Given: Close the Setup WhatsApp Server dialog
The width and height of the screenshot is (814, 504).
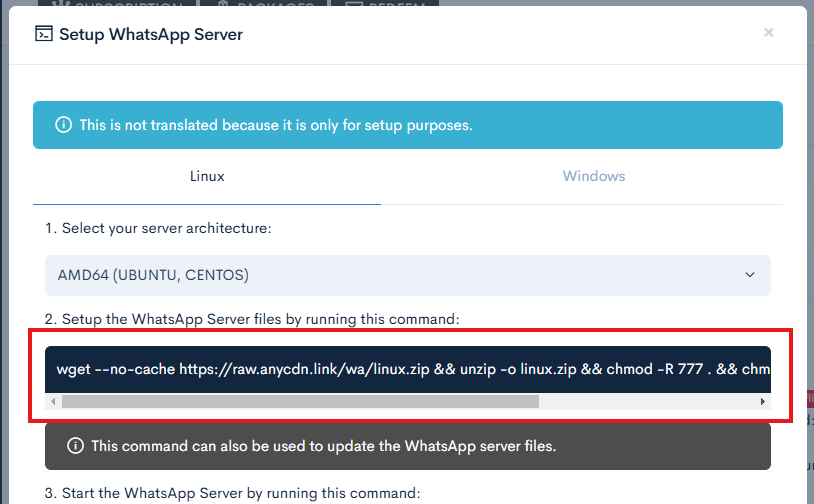Looking at the screenshot, I should [768, 33].
